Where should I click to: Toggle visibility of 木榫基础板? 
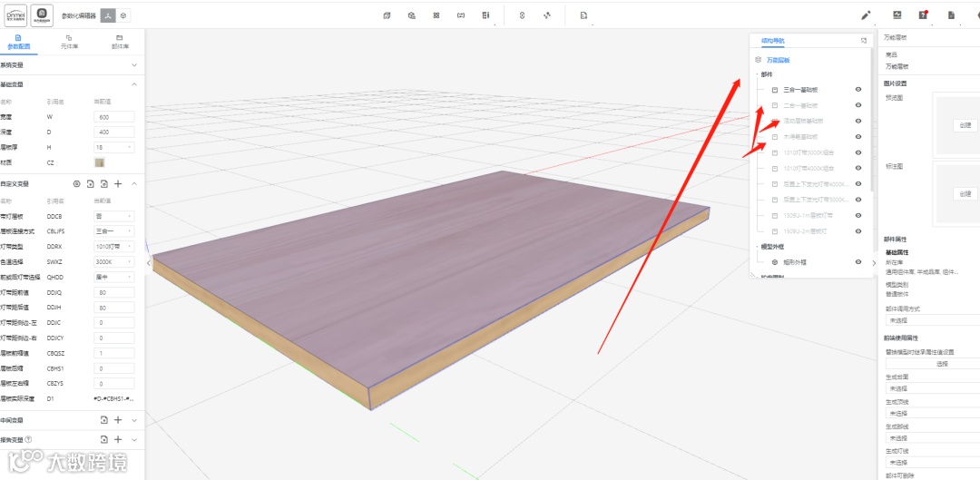click(x=858, y=136)
